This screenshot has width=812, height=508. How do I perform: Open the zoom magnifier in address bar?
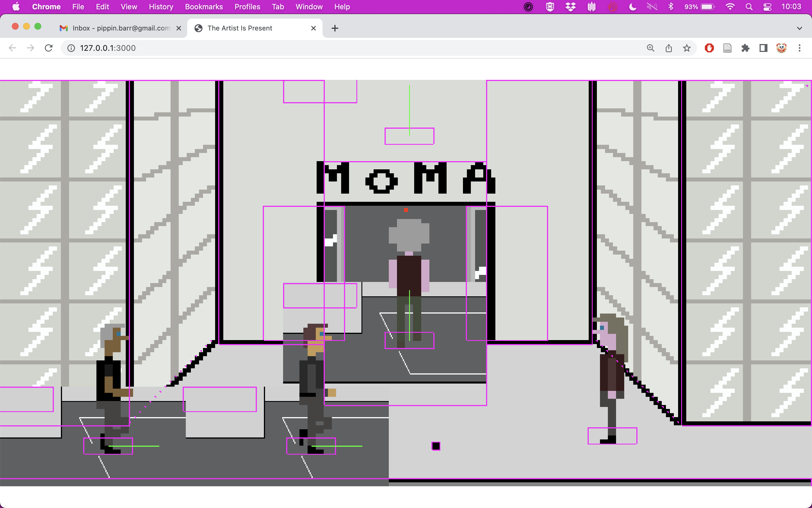pos(651,48)
